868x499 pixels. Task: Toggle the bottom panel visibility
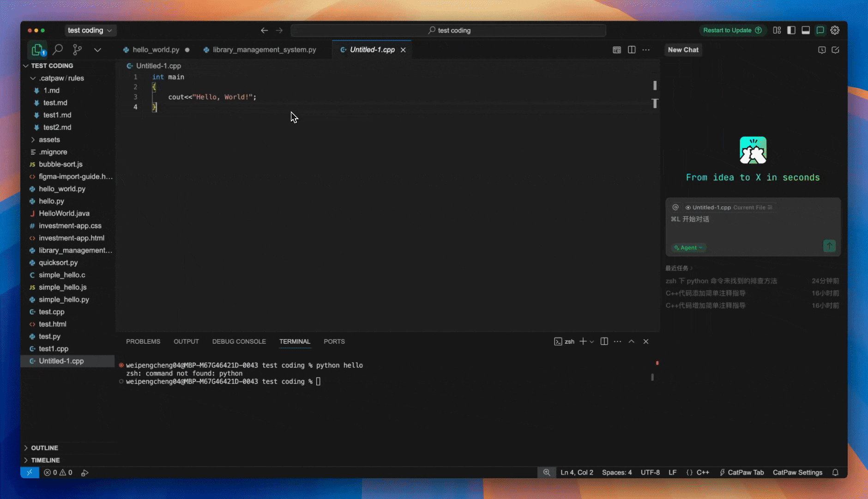[x=806, y=30]
